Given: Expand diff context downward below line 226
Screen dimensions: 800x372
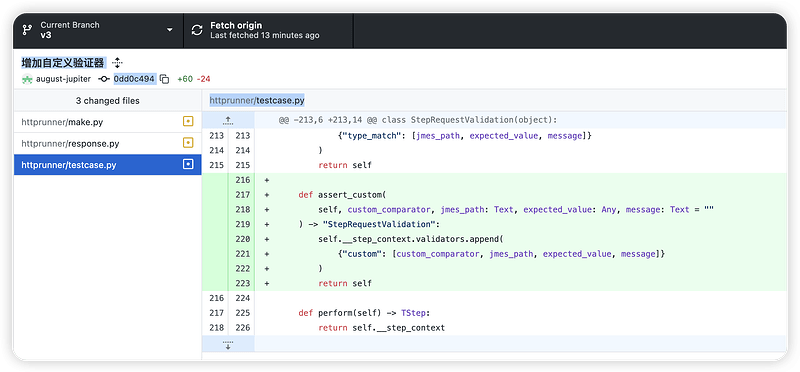Looking at the screenshot, I should (x=228, y=343).
